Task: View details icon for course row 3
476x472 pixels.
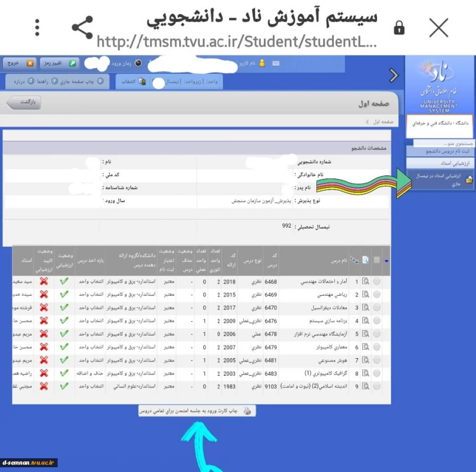Action: click(366, 307)
